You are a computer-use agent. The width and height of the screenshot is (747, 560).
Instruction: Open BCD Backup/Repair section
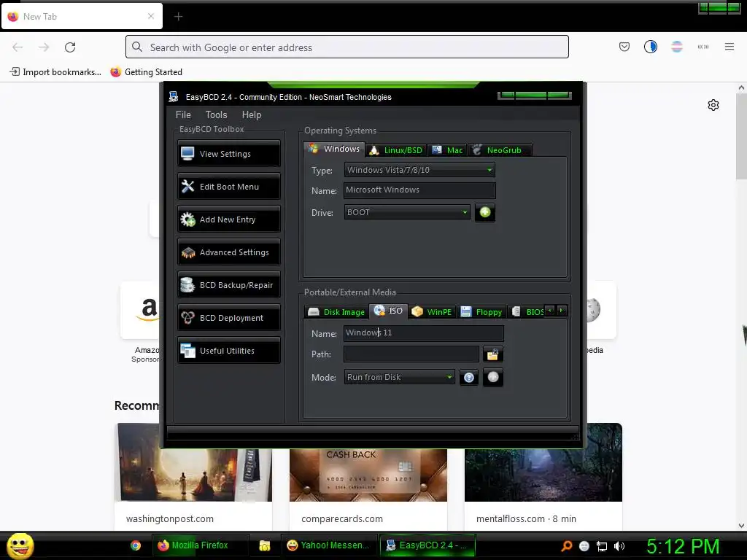[x=228, y=285]
